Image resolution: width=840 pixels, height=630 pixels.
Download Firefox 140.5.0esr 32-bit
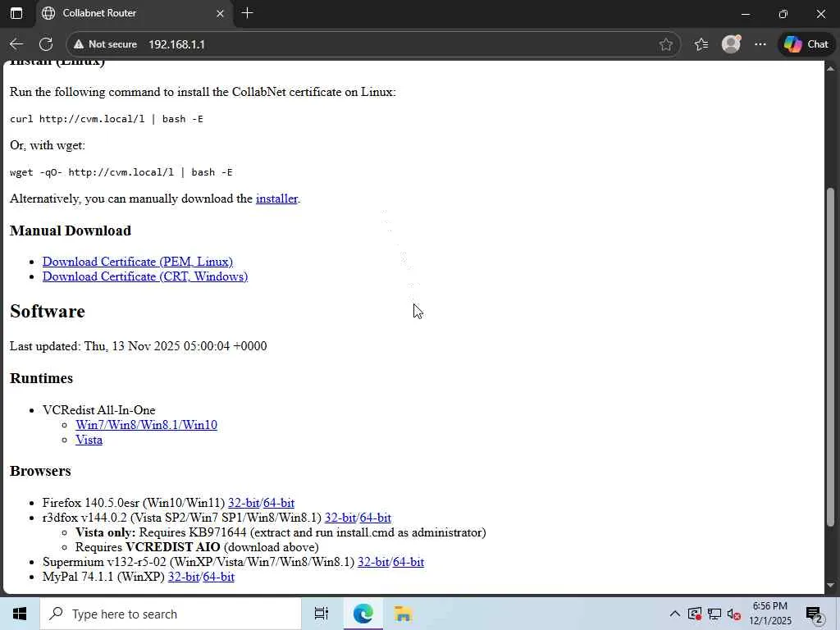coord(244,503)
